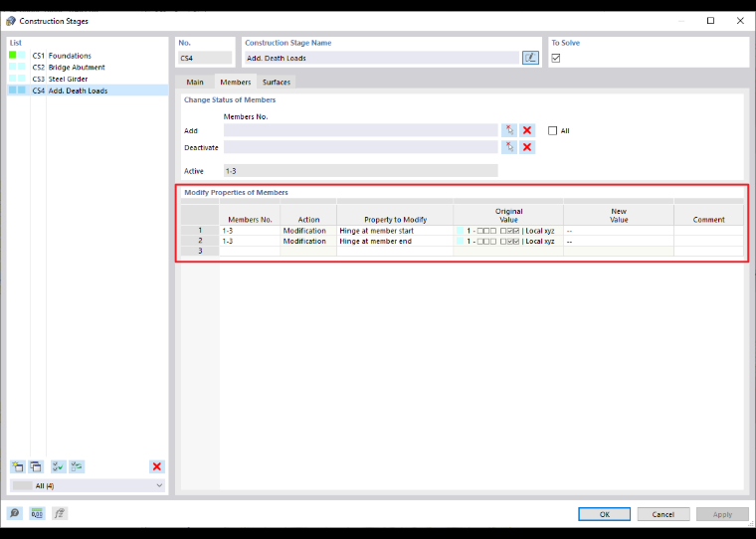Enable the All checkbox for adding members
Screen dimensions: 756x539
pyautogui.click(x=552, y=130)
